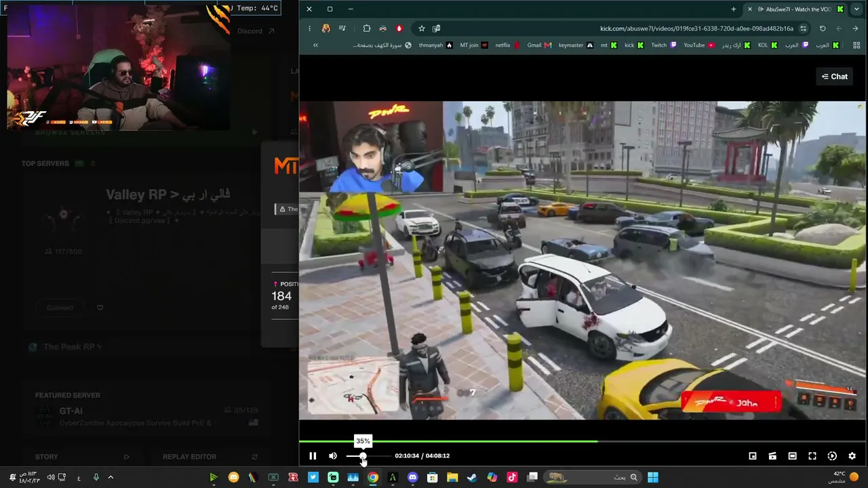The width and height of the screenshot is (868, 488).
Task: Open TikTok from the taskbar
Action: 512,477
